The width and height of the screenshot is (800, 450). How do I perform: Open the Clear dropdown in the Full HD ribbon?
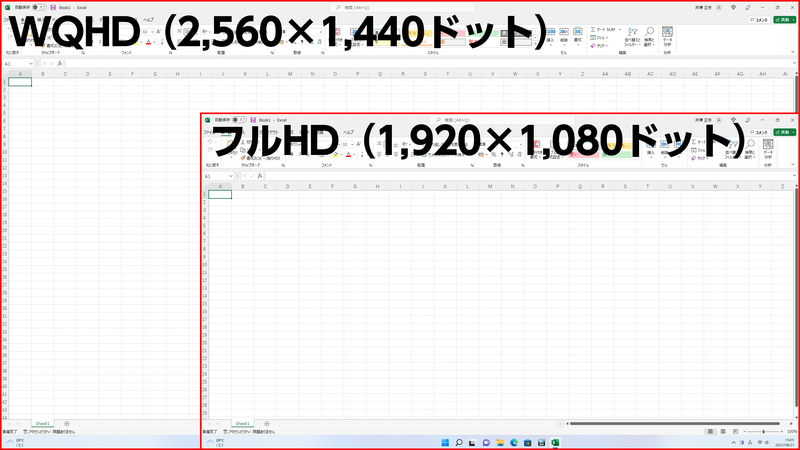pos(699,158)
